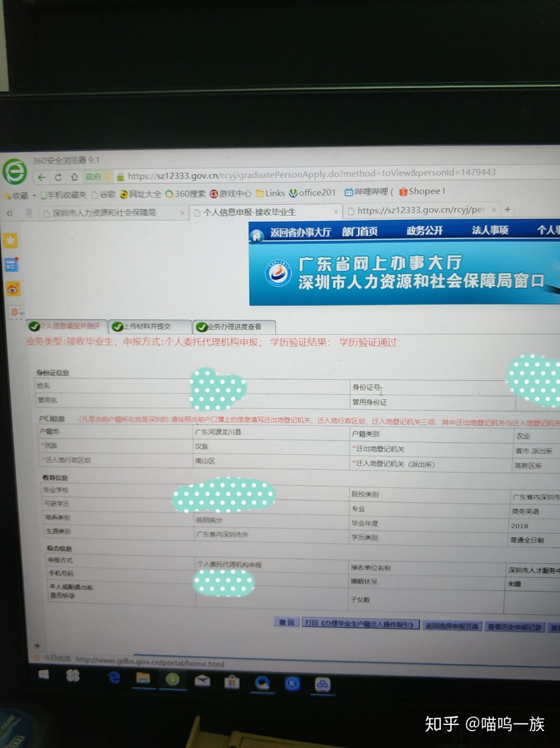The width and height of the screenshot is (560, 748).
Task: Click the 统招统分 培养类别 value
Action: pyautogui.click(x=209, y=520)
